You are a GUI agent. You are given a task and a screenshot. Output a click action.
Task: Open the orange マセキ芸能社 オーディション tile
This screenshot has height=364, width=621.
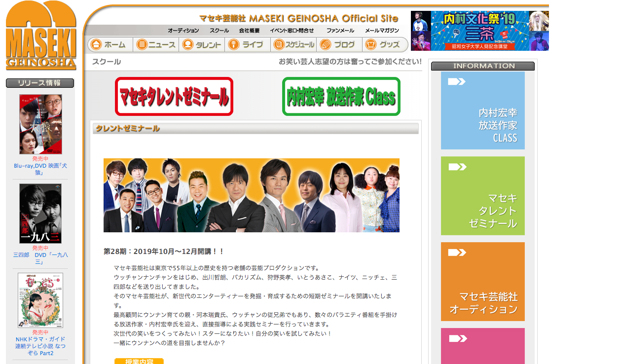[483, 282]
